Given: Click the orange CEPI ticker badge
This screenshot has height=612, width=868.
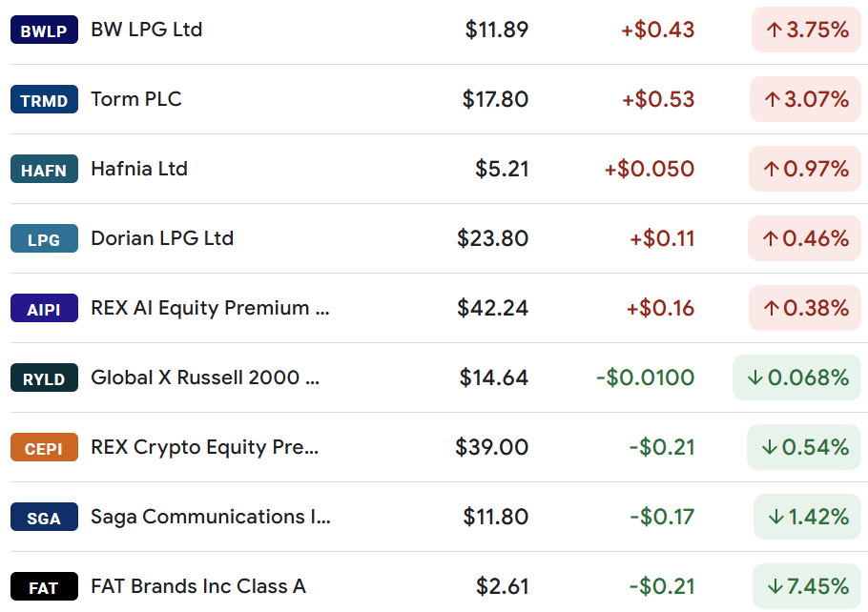Looking at the screenshot, I should click(x=44, y=447).
